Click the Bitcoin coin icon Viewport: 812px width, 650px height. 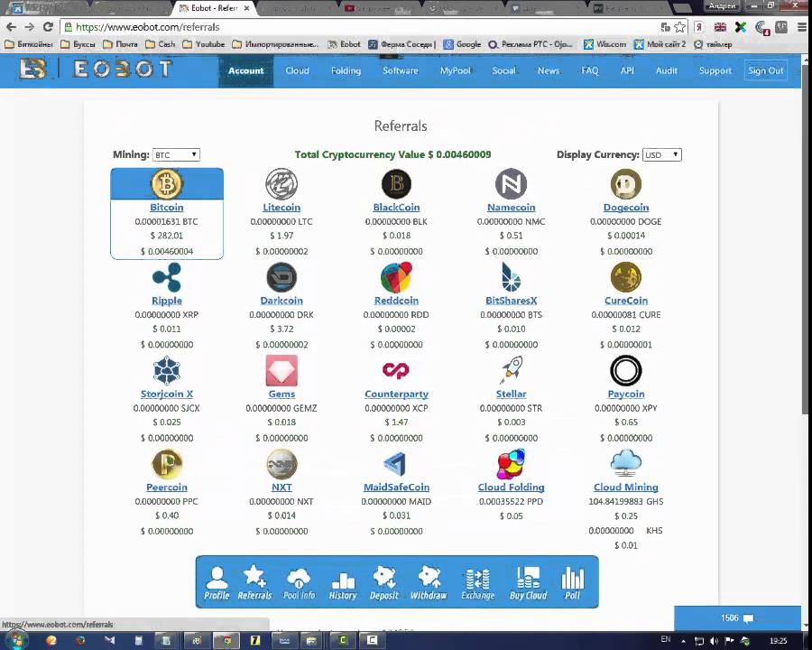coord(167,184)
